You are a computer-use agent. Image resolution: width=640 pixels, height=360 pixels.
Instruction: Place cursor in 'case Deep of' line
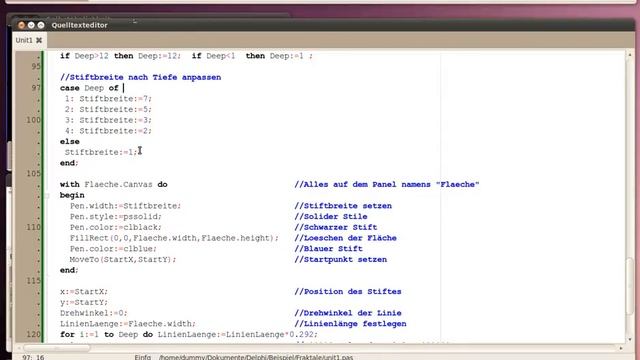[x=89, y=88]
